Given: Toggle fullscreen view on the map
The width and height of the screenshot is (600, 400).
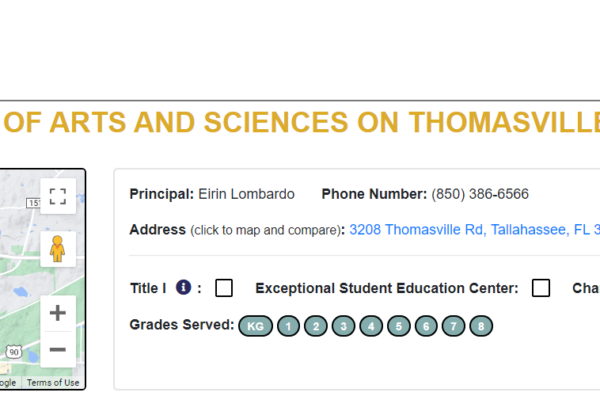Looking at the screenshot, I should pyautogui.click(x=58, y=196).
